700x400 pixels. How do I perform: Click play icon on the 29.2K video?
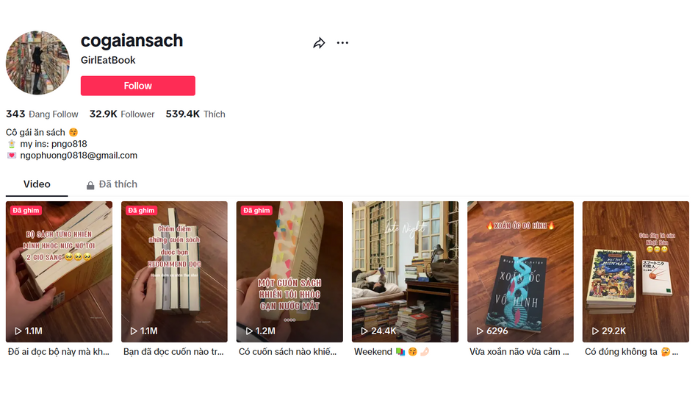[x=595, y=331]
